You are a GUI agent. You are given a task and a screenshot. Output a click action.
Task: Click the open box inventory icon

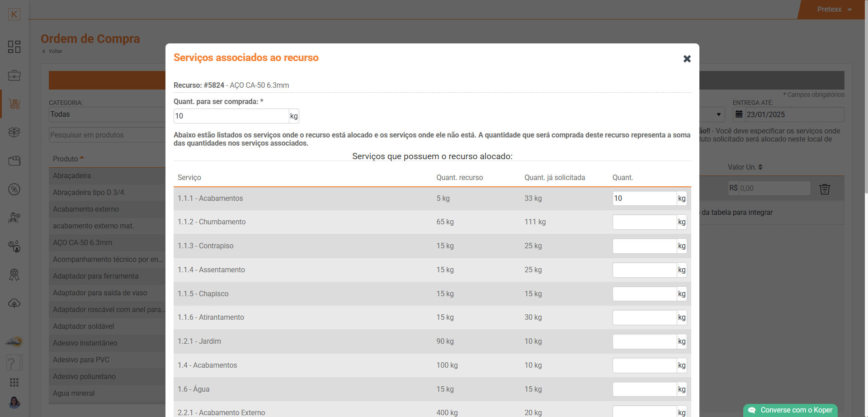[14, 133]
